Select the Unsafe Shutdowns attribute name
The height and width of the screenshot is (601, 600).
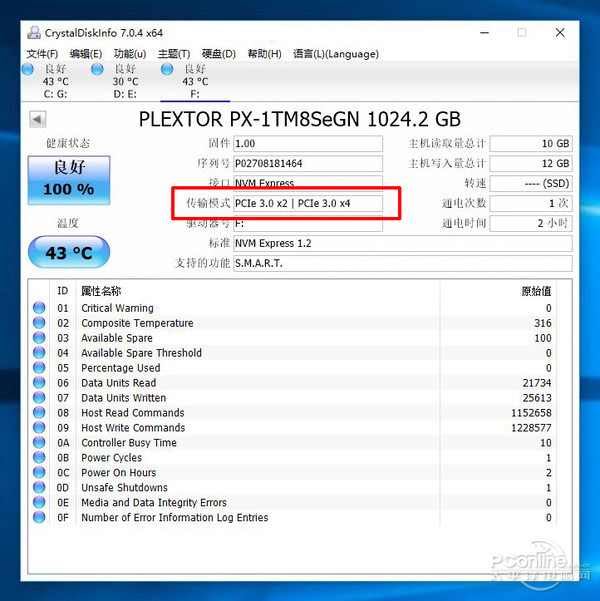tap(125, 488)
